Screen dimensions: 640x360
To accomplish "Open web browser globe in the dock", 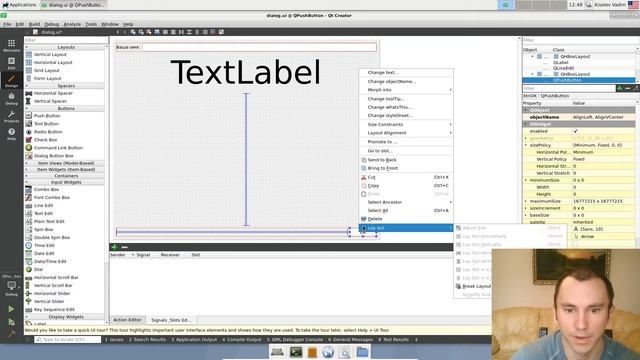I will 328,352.
